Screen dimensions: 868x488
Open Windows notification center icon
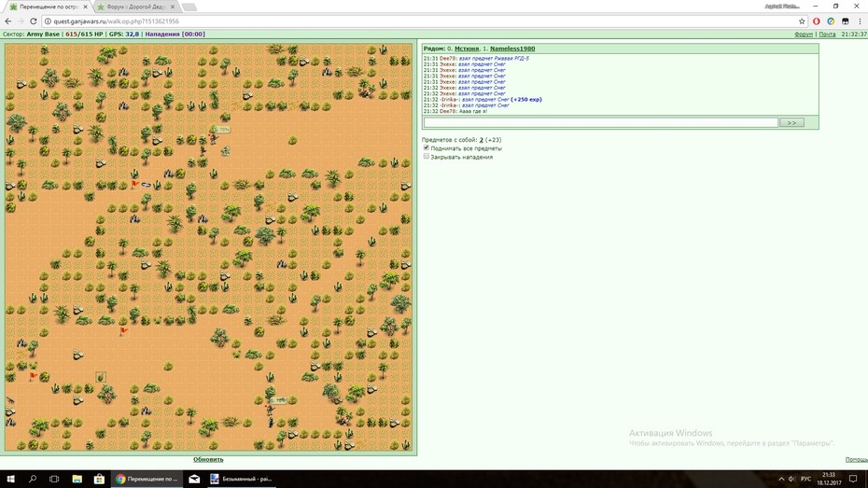(853, 479)
